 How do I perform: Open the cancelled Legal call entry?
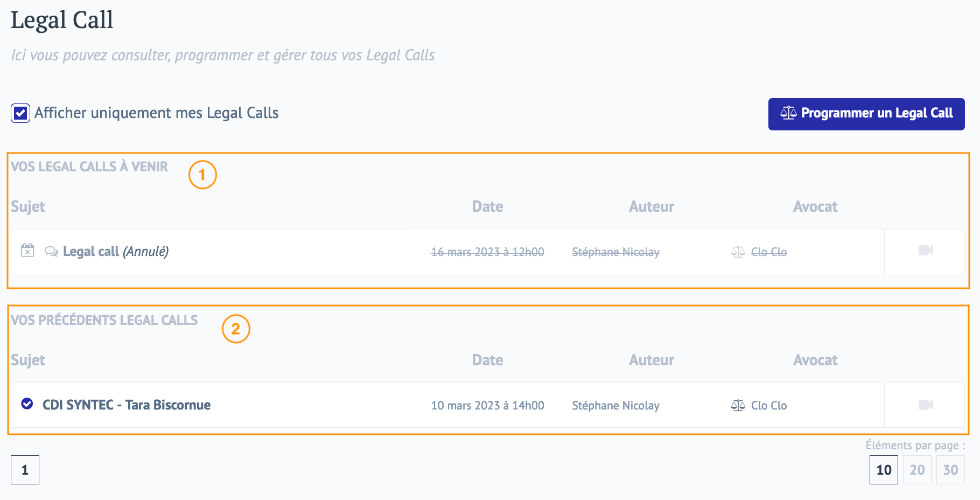pyautogui.click(x=91, y=252)
